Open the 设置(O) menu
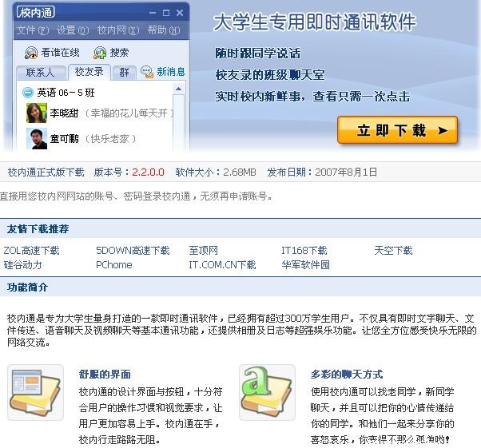481x448 pixels. tap(73, 30)
